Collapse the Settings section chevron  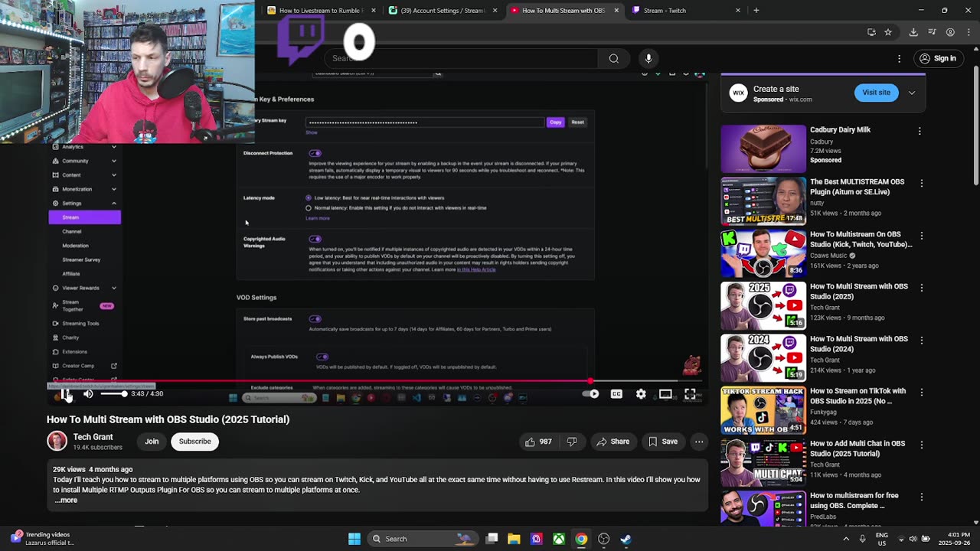point(114,204)
